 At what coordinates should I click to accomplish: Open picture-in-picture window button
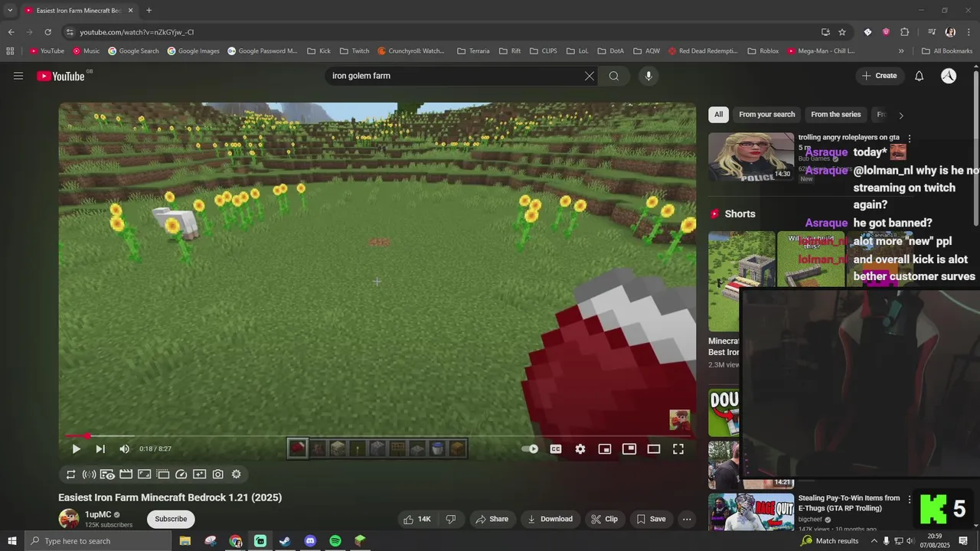629,449
